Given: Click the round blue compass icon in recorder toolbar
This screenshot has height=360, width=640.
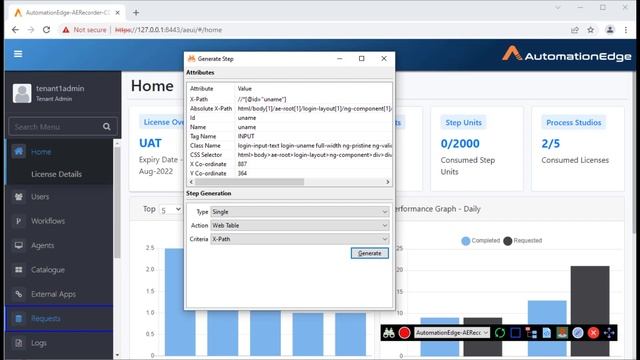Looking at the screenshot, I should point(578,333).
